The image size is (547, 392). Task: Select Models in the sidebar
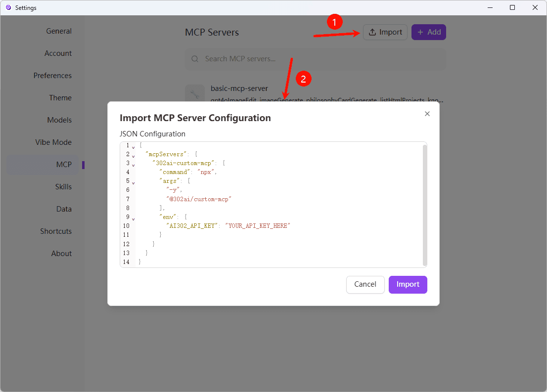tap(59, 120)
